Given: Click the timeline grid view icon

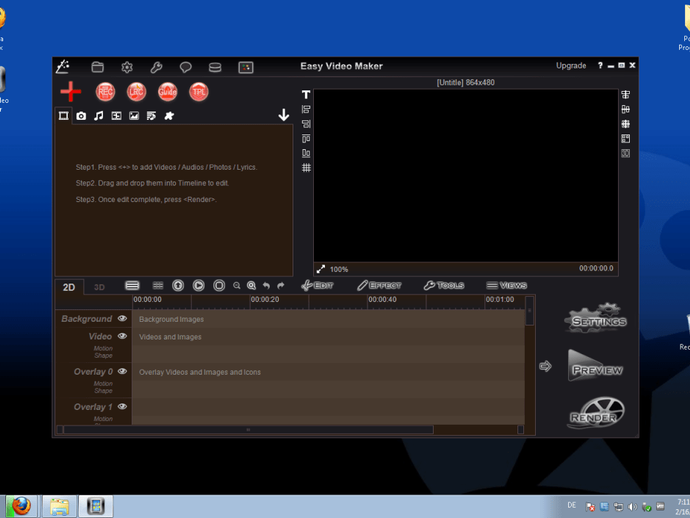Looking at the screenshot, I should coord(158,286).
